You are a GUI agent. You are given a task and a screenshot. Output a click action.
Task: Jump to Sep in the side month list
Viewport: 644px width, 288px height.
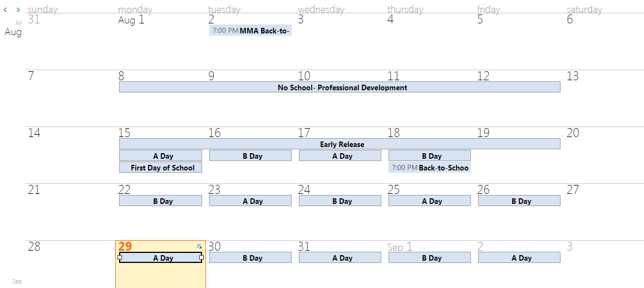pos(17,281)
